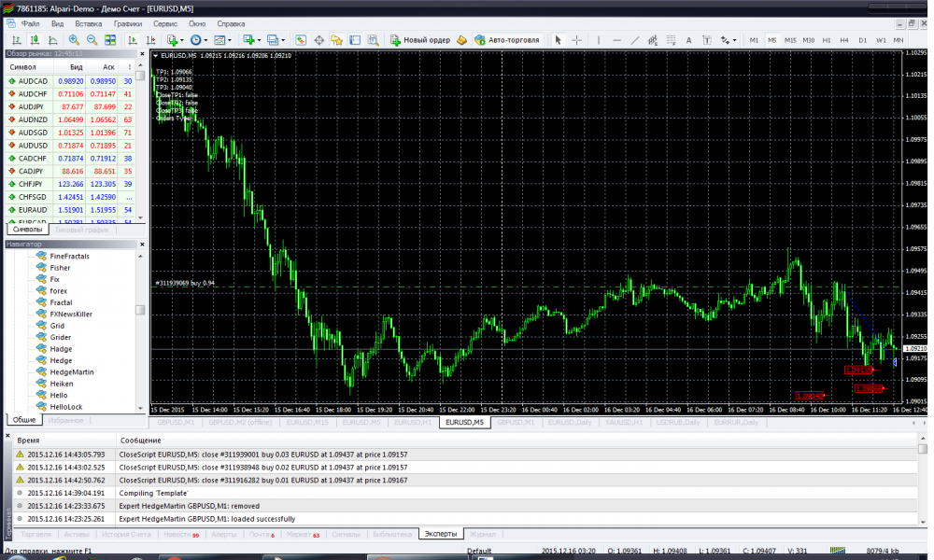934x560 pixels.
Task: Select the text label 'T' tool
Action: click(707, 40)
